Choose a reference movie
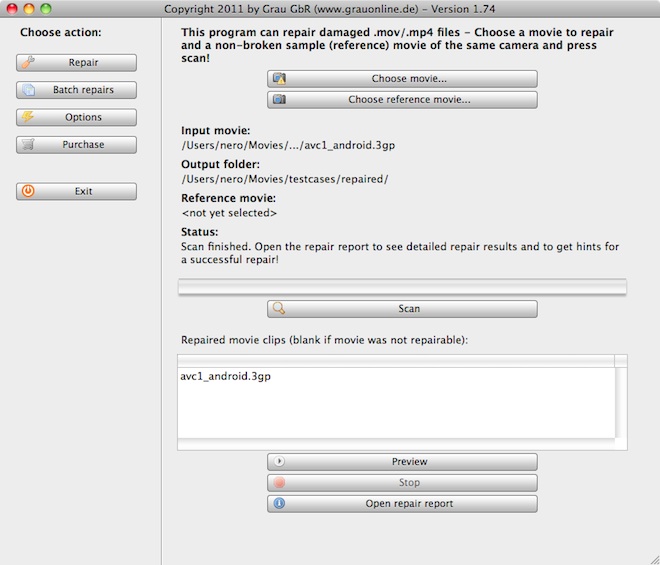660x565 pixels. [402, 100]
